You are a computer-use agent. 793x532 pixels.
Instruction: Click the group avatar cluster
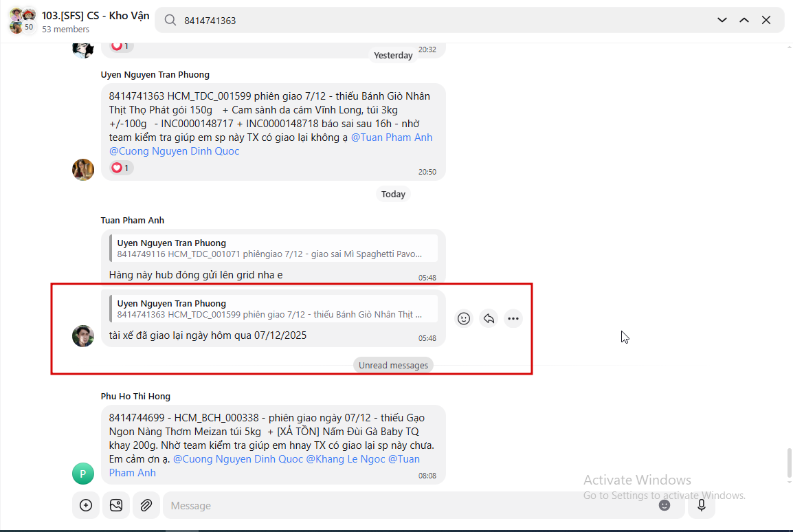(x=22, y=21)
